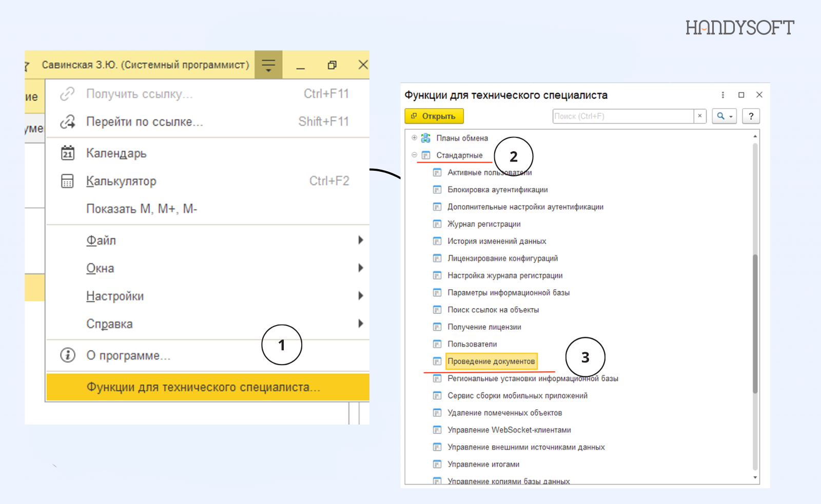The height and width of the screenshot is (504, 821).
Task: Click the three-dot more options icon
Action: [723, 95]
